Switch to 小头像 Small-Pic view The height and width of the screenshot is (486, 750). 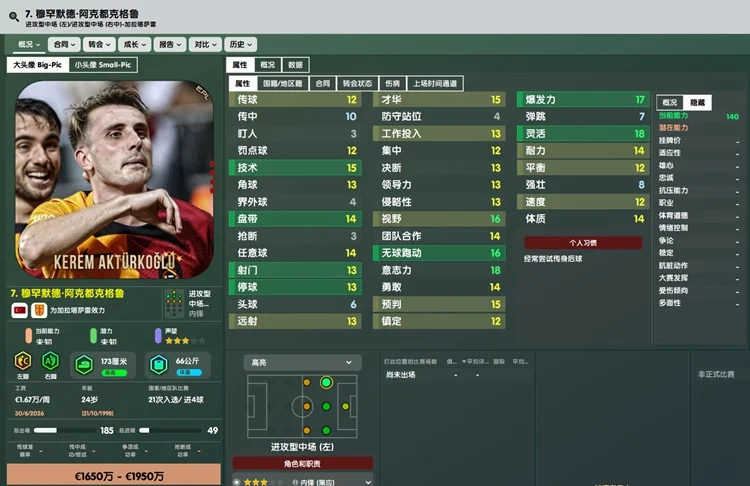click(x=103, y=65)
